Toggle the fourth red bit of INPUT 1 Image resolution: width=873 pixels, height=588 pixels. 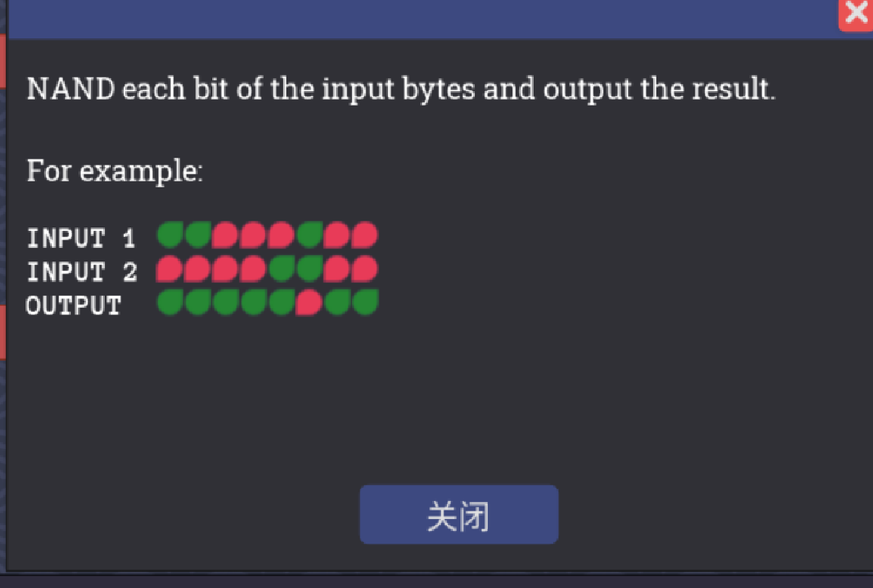pyautogui.click(x=337, y=234)
